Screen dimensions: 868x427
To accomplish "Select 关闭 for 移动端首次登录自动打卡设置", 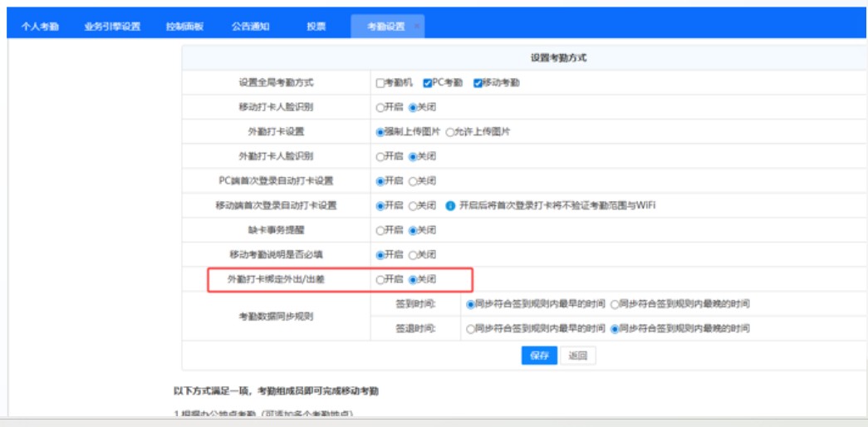I will pyautogui.click(x=413, y=205).
